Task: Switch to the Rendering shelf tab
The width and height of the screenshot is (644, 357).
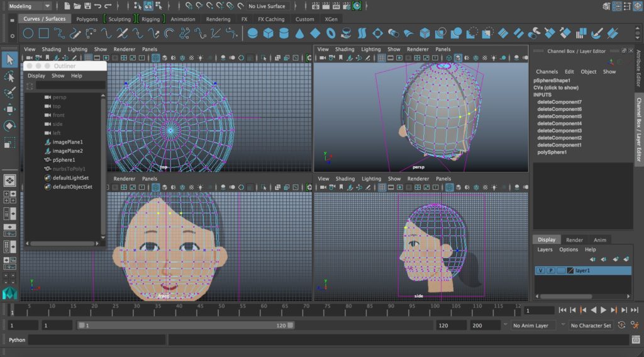Action: (218, 19)
